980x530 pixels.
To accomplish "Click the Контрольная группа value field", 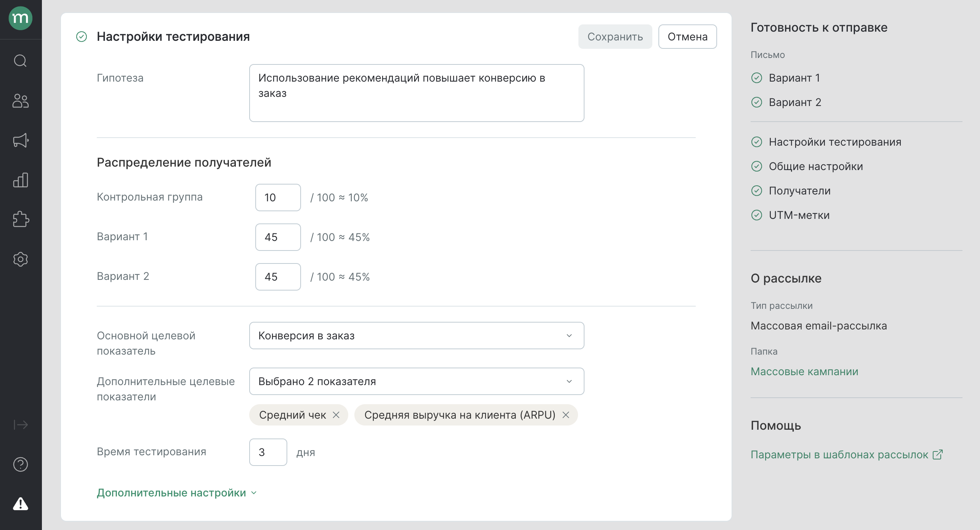I will tap(278, 198).
